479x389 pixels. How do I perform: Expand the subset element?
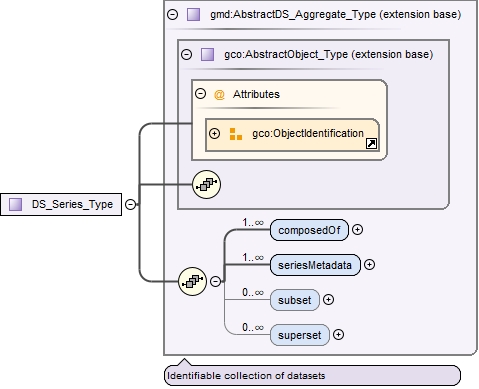coord(328,300)
